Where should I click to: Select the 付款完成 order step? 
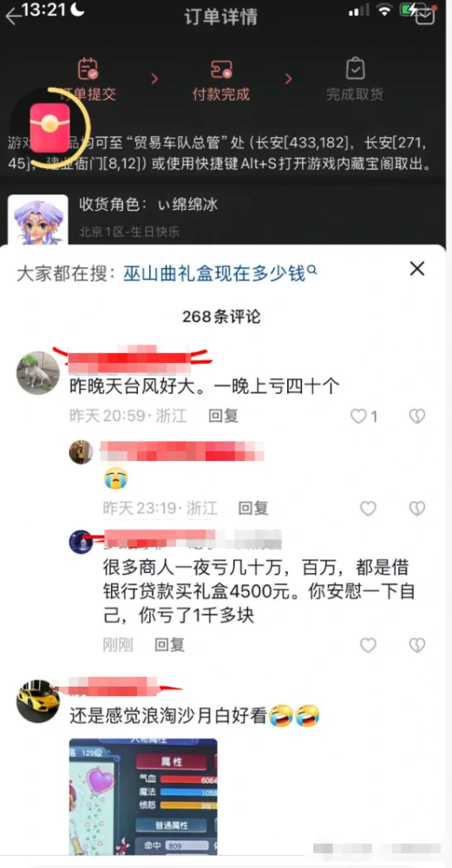click(220, 80)
